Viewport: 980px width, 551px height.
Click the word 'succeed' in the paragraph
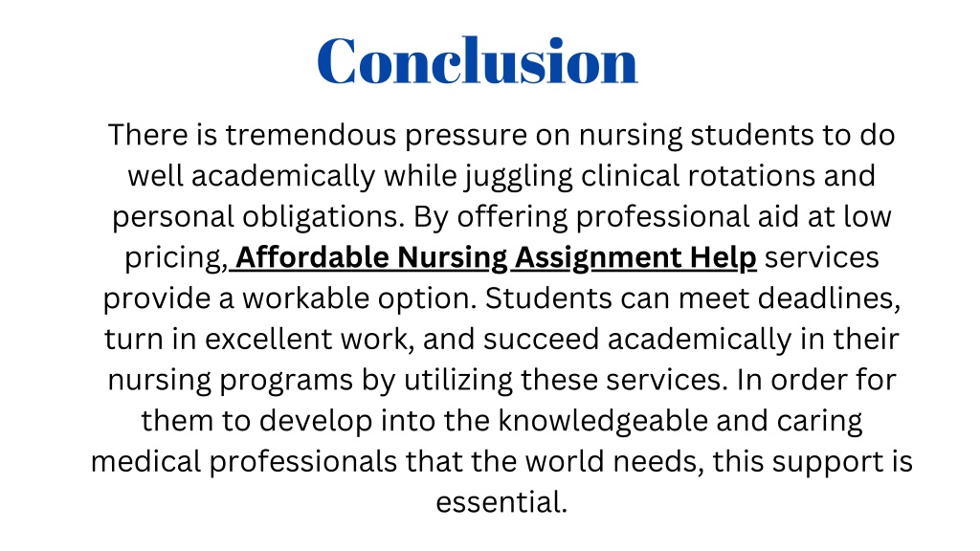pos(541,339)
